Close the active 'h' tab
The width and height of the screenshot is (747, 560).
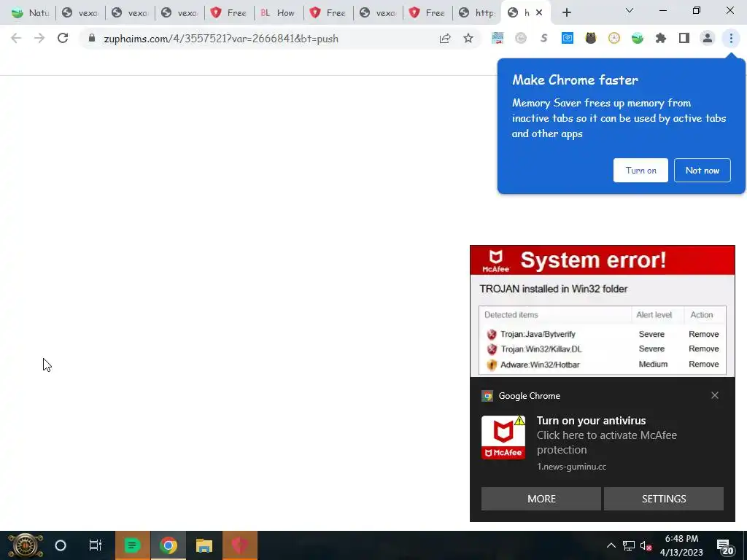(x=539, y=13)
